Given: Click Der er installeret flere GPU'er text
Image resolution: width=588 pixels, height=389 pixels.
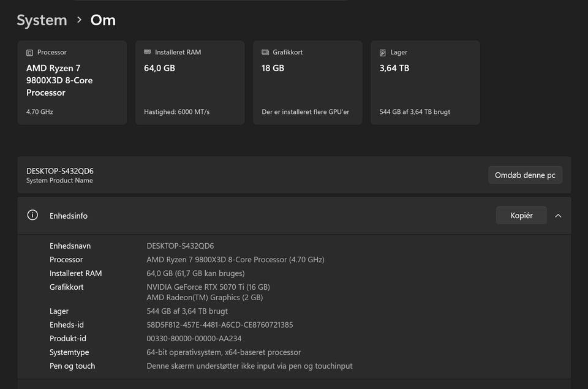Looking at the screenshot, I should coord(305,111).
